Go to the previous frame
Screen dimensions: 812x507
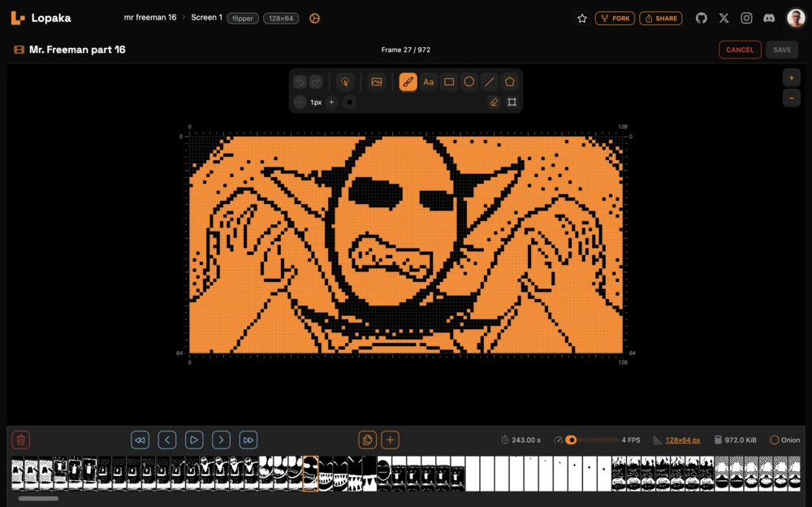[167, 440]
